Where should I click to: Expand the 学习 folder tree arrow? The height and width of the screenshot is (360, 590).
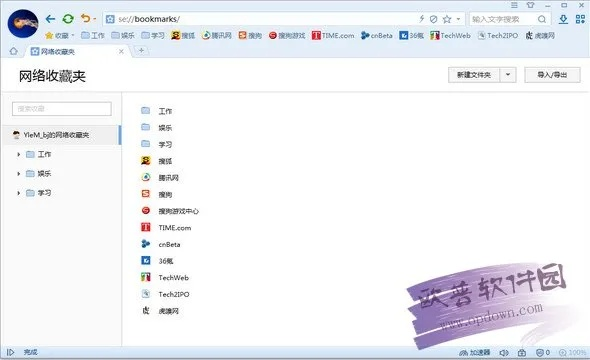click(18, 193)
